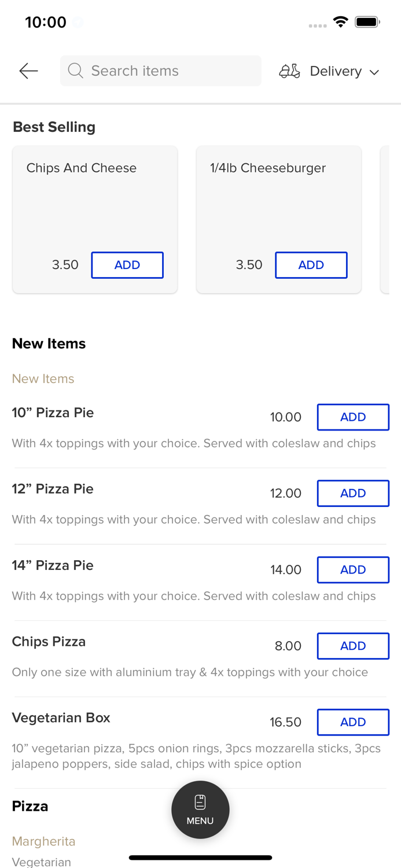This screenshot has width=401, height=868.
Task: Tap the delivery scooter icon
Action: tap(289, 71)
